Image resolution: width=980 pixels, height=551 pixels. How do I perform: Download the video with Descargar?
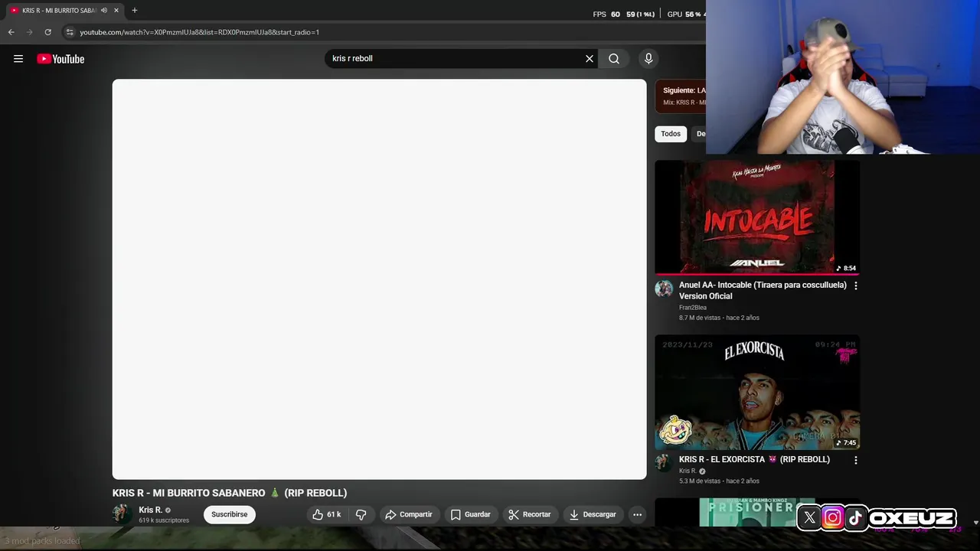[x=593, y=514]
